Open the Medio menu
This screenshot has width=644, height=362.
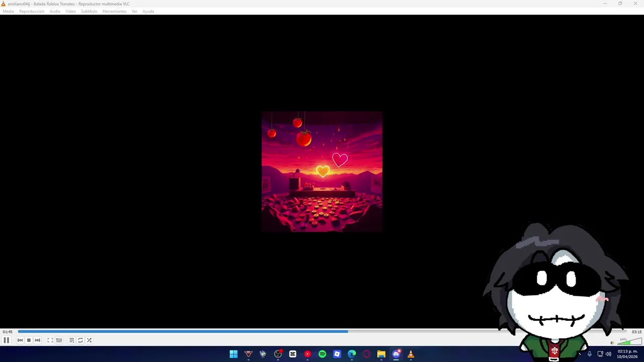point(9,11)
